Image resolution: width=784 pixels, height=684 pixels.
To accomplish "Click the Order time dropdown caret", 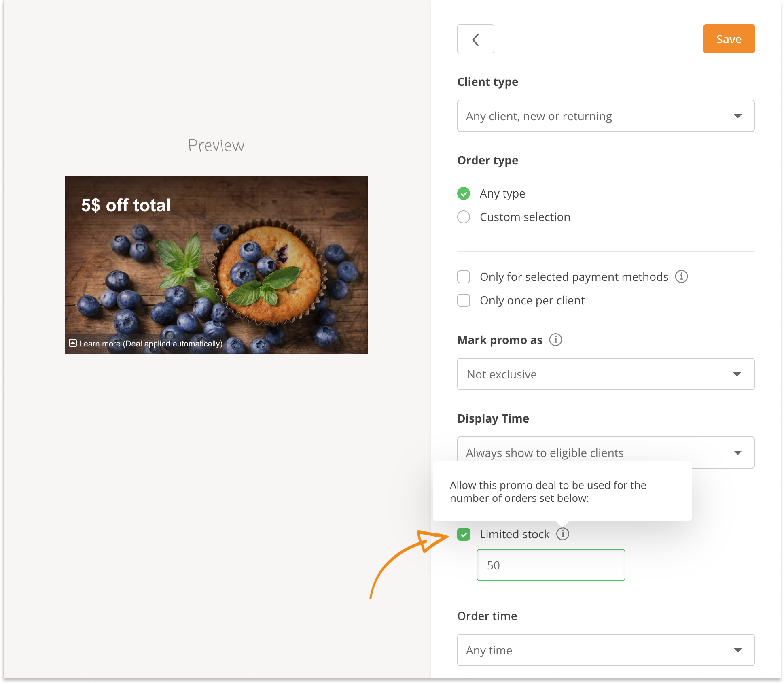I will 737,650.
